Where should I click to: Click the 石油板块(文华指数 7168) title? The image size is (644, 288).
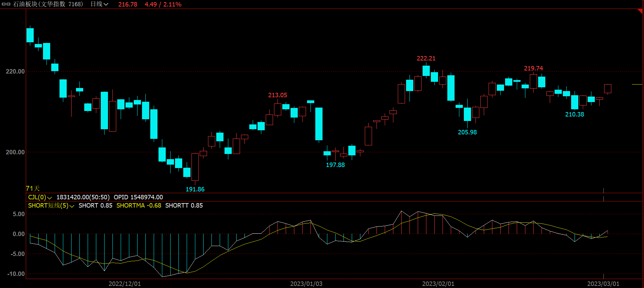(x=48, y=4)
